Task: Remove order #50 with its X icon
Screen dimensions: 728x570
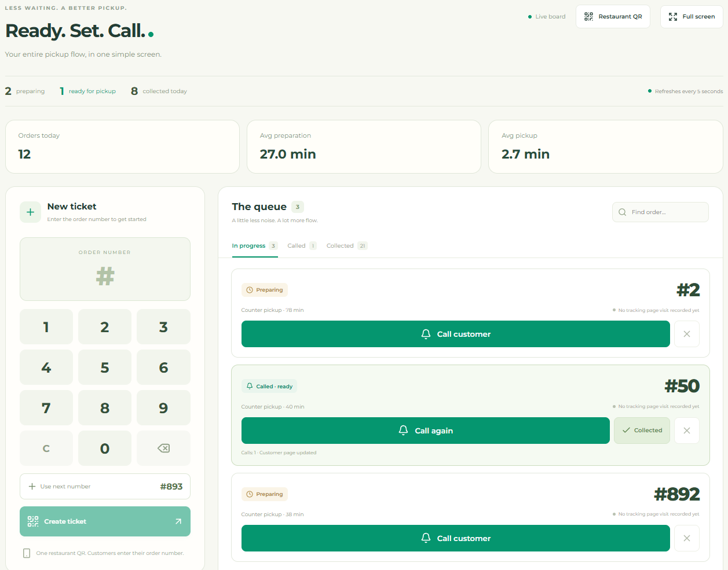Action: [687, 431]
